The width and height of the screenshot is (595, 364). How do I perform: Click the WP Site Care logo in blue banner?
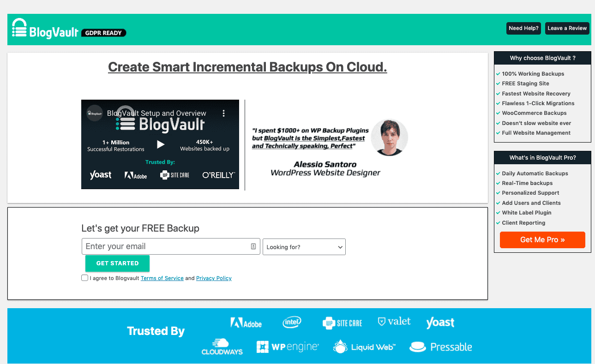(342, 323)
